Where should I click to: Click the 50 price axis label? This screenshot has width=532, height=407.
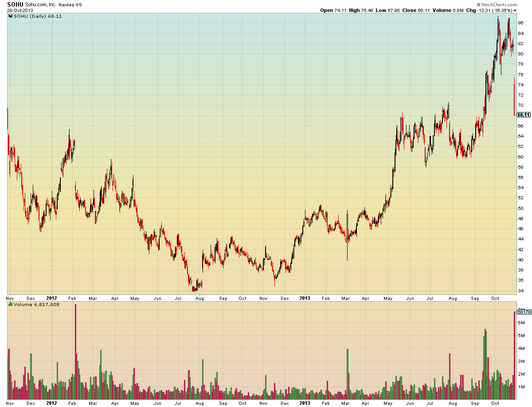(x=521, y=208)
